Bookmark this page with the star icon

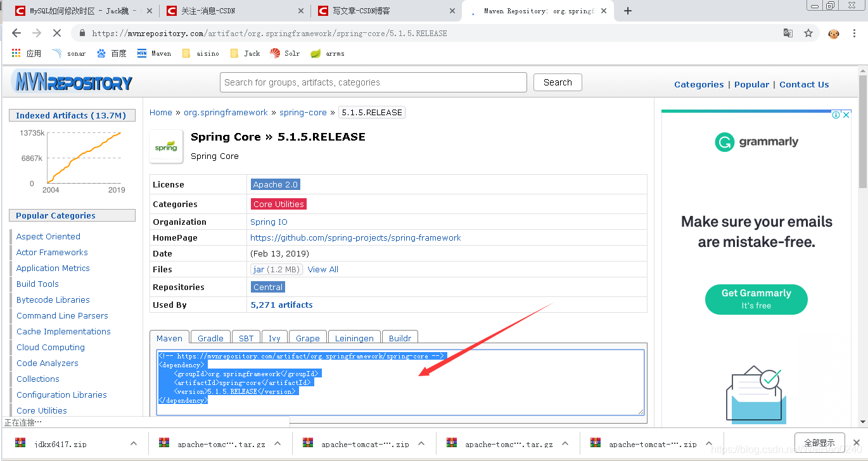[808, 33]
